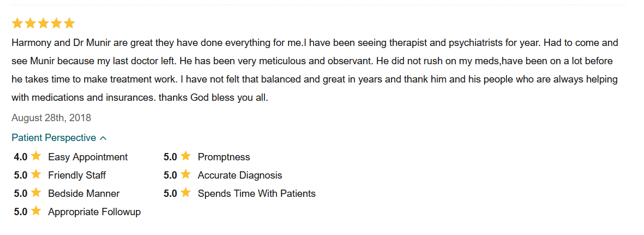Click the Easy Appointment label
The height and width of the screenshot is (235, 644).
pyautogui.click(x=88, y=157)
